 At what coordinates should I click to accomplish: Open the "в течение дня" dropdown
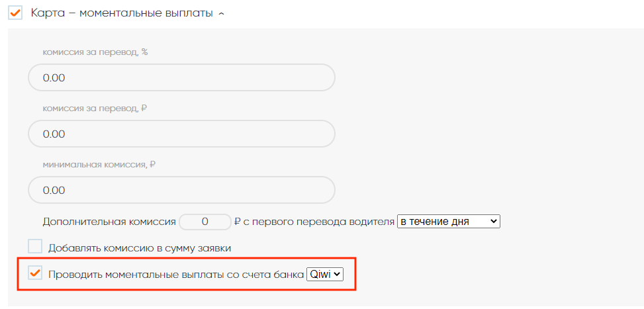(448, 222)
